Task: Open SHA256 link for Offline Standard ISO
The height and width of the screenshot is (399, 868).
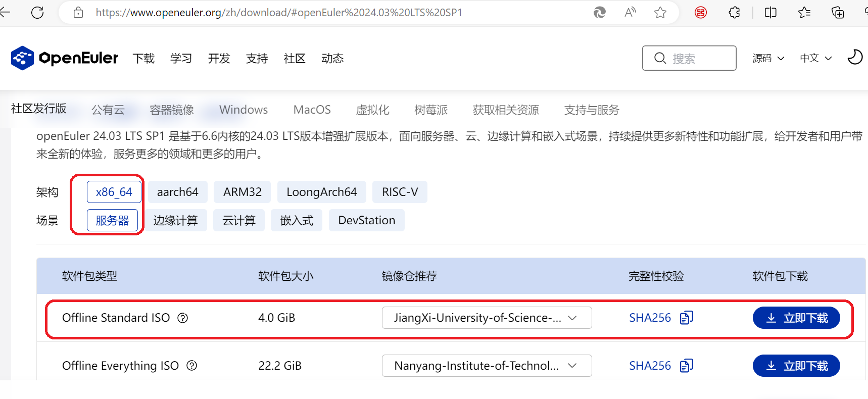Action: point(650,318)
